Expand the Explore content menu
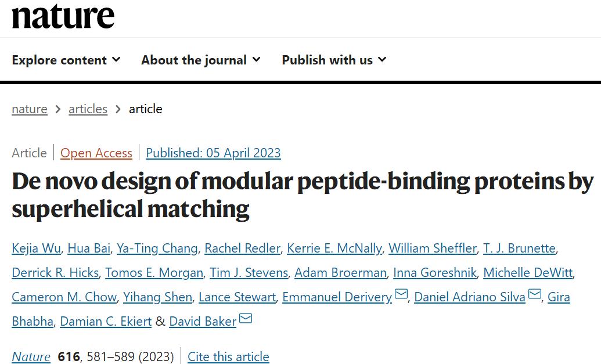The width and height of the screenshot is (601, 364). 66,60
